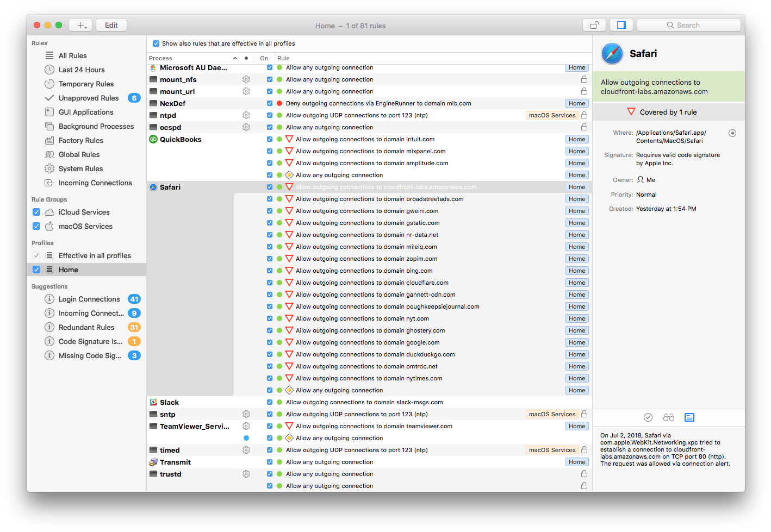
Task: Select the QuickBooks process icon
Action: [x=153, y=139]
